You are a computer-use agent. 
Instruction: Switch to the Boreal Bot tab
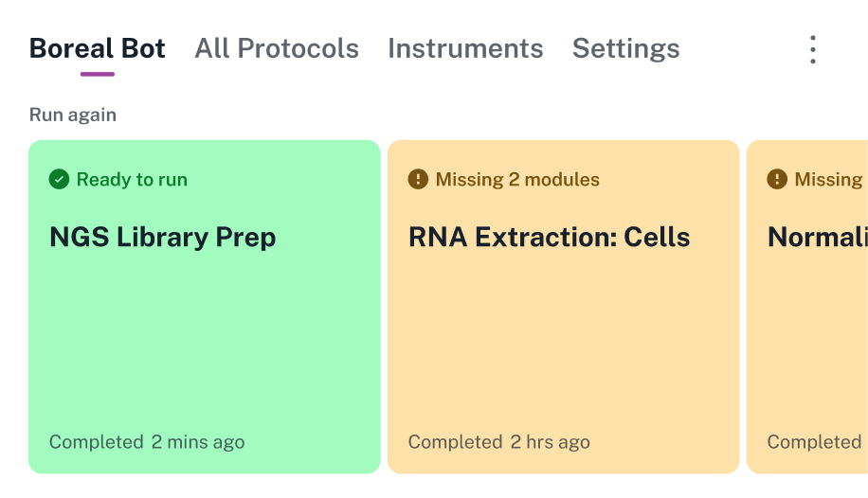pyautogui.click(x=98, y=49)
